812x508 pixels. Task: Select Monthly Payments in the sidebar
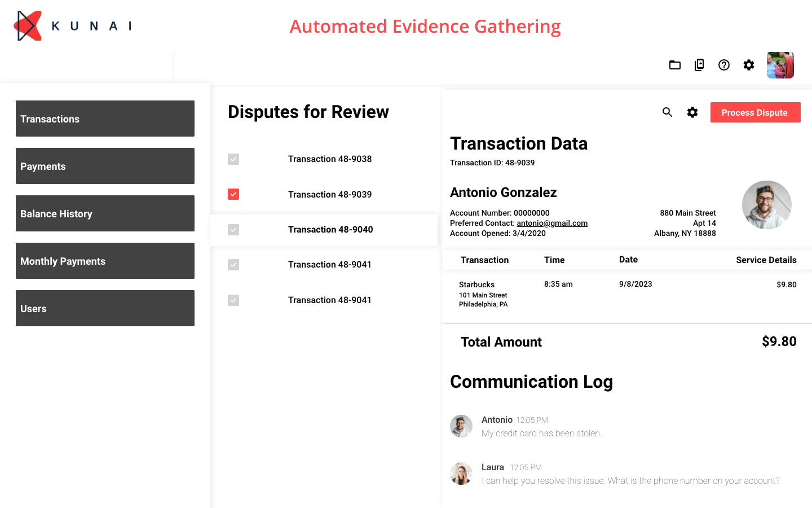pos(105,261)
